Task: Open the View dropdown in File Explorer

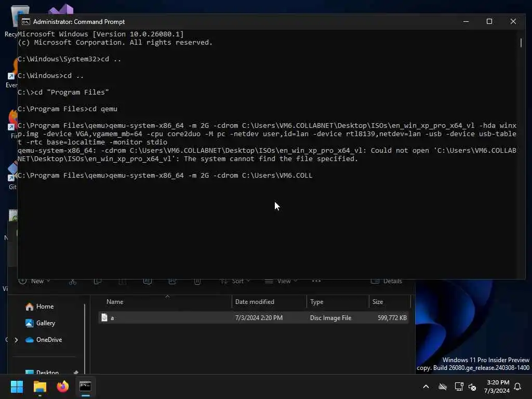Action: [x=281, y=281]
